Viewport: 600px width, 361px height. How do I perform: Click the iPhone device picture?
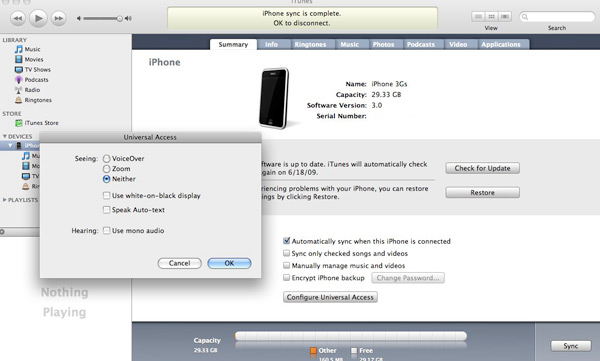coord(274,98)
